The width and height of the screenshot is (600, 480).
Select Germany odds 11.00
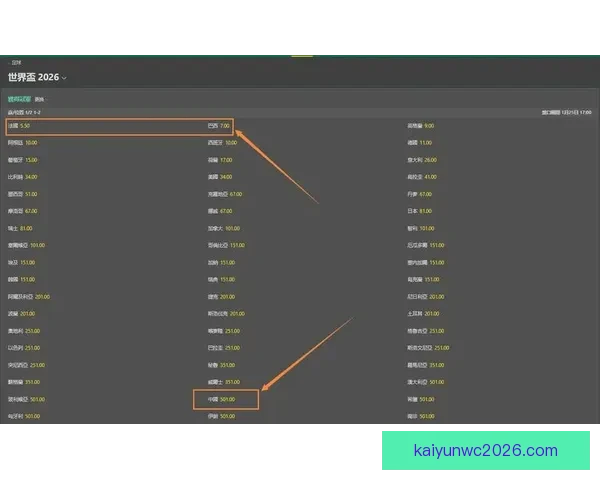426,143
